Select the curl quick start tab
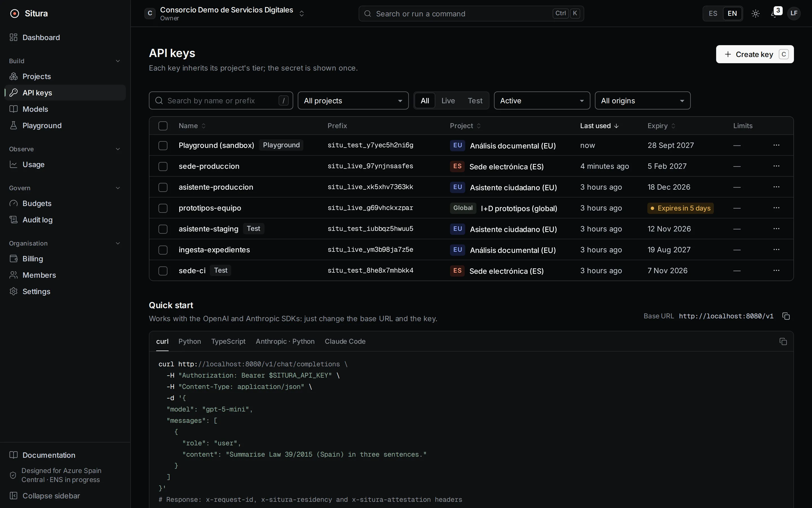Viewport: 812px width, 508px height. 162,341
